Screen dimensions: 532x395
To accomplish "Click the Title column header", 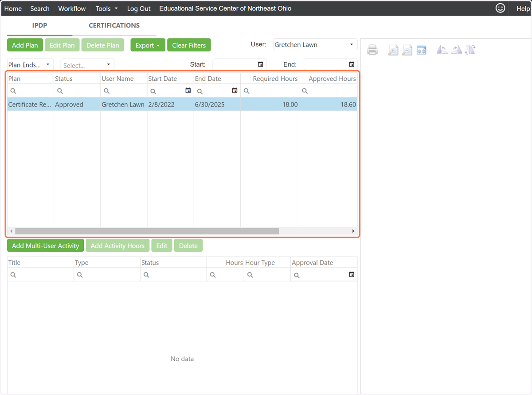I will [x=40, y=263].
